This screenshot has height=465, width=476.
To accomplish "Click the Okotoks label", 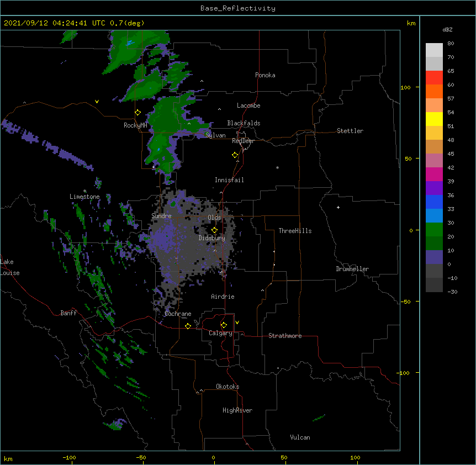I will 228,387.
